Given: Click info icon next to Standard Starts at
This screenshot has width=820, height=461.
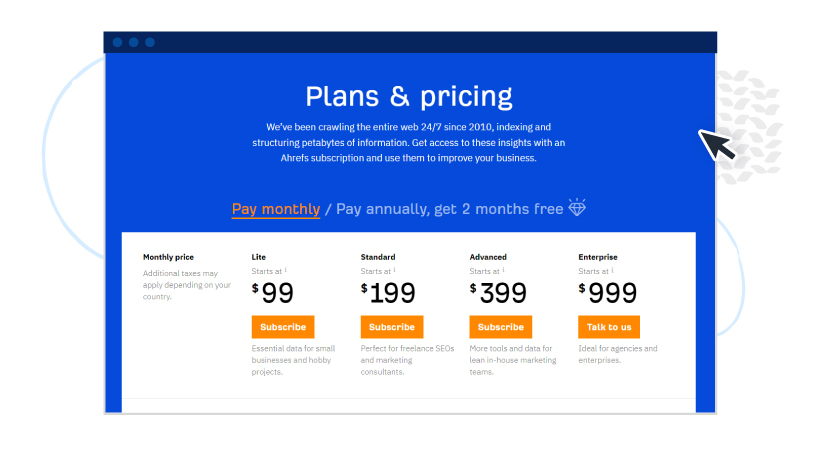Looking at the screenshot, I should tap(394, 270).
